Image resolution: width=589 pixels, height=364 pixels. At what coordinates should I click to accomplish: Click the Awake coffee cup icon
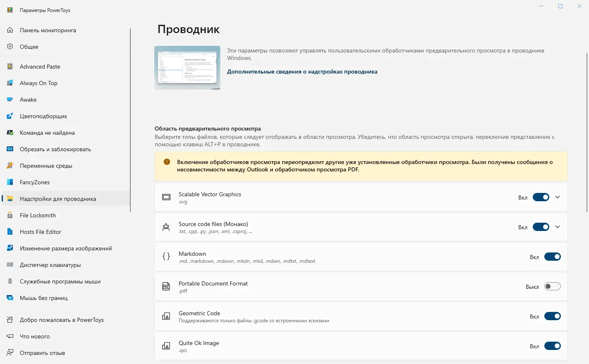pyautogui.click(x=10, y=100)
